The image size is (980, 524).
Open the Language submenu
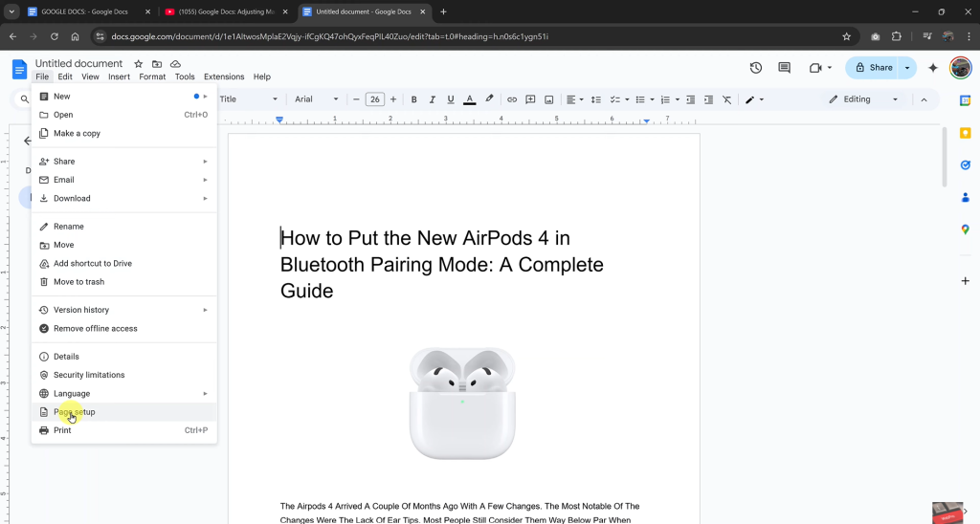[124, 393]
